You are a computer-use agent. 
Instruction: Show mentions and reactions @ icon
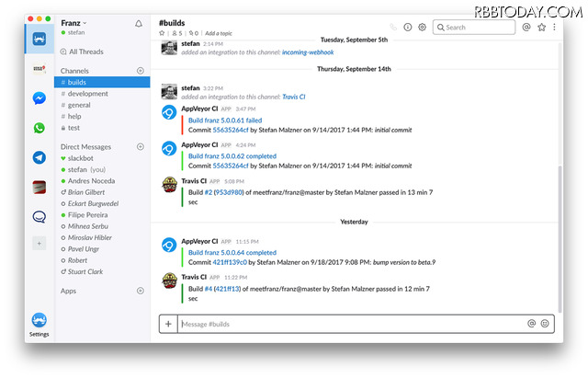pos(526,27)
